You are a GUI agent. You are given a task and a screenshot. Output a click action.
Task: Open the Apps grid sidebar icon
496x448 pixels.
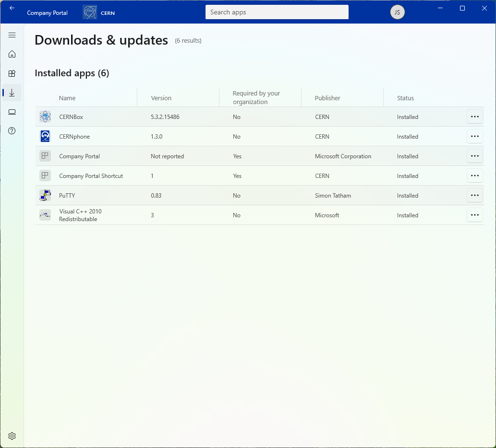point(12,73)
